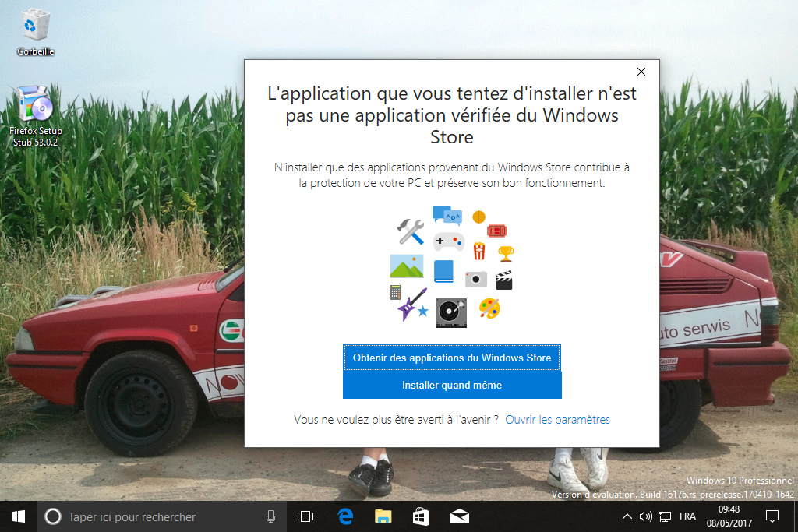Click the blue book illustration
798x532 pixels.
443,271
